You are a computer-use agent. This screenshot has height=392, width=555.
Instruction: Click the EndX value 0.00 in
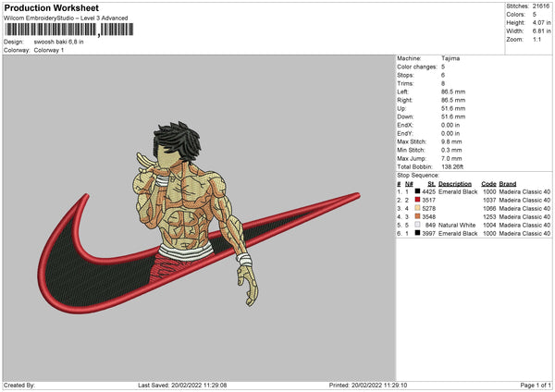[x=450, y=125]
